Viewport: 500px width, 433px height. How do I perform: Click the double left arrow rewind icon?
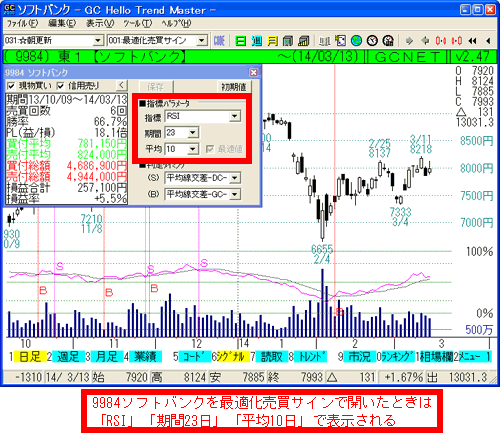coord(472,41)
